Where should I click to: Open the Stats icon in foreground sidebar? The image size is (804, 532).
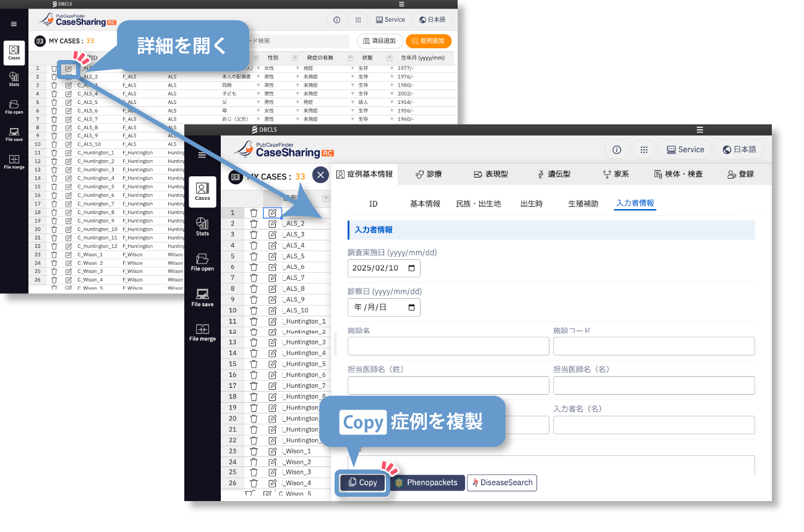pyautogui.click(x=202, y=226)
